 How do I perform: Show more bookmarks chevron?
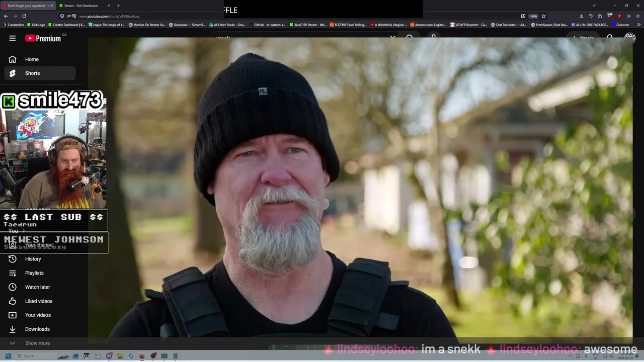click(639, 25)
